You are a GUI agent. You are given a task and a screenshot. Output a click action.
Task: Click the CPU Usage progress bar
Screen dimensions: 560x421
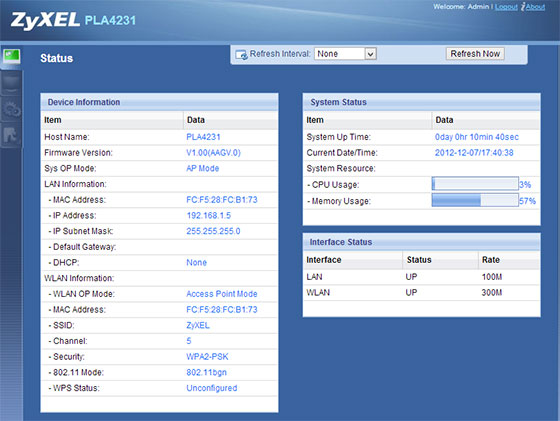pos(475,184)
